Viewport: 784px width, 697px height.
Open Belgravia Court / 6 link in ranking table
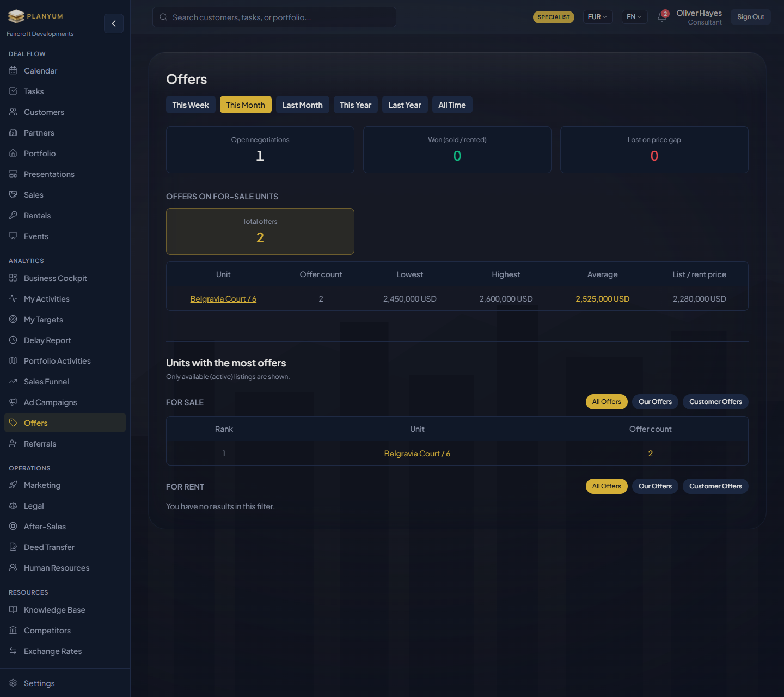[x=417, y=454]
